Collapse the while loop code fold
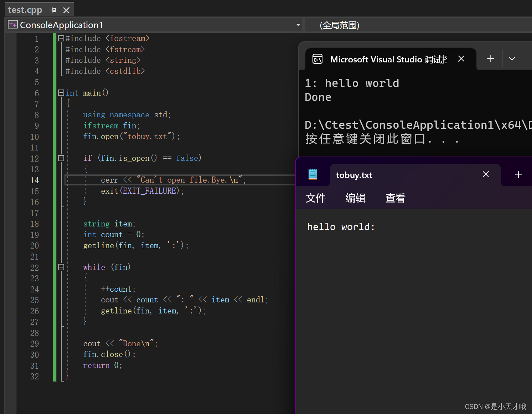This screenshot has width=532, height=414. pyautogui.click(x=61, y=267)
